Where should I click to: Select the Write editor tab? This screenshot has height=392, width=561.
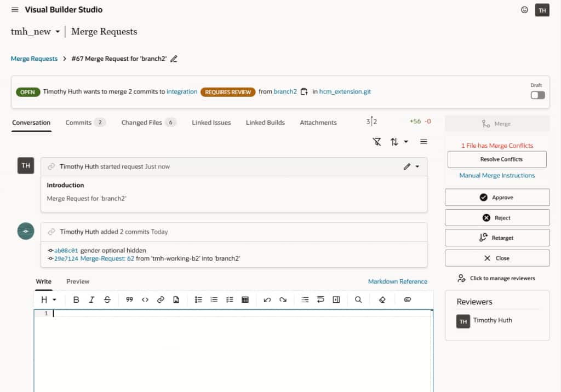pyautogui.click(x=44, y=282)
